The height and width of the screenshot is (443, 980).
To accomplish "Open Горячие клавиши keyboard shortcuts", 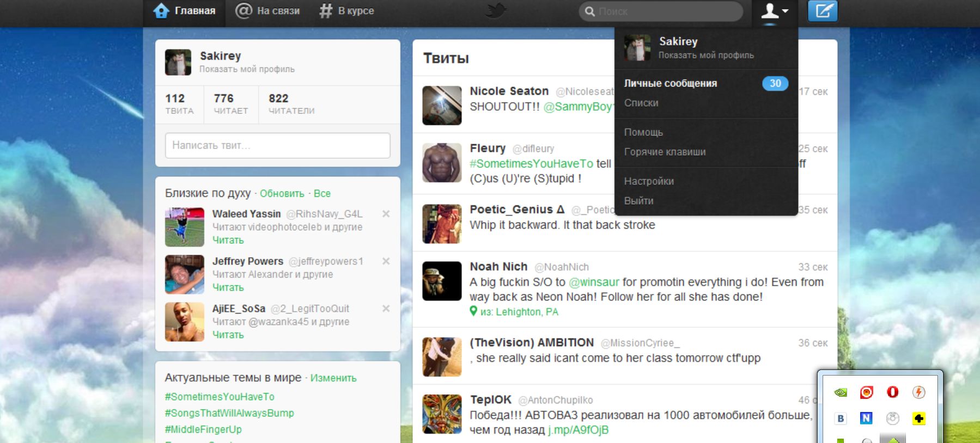I will (665, 152).
